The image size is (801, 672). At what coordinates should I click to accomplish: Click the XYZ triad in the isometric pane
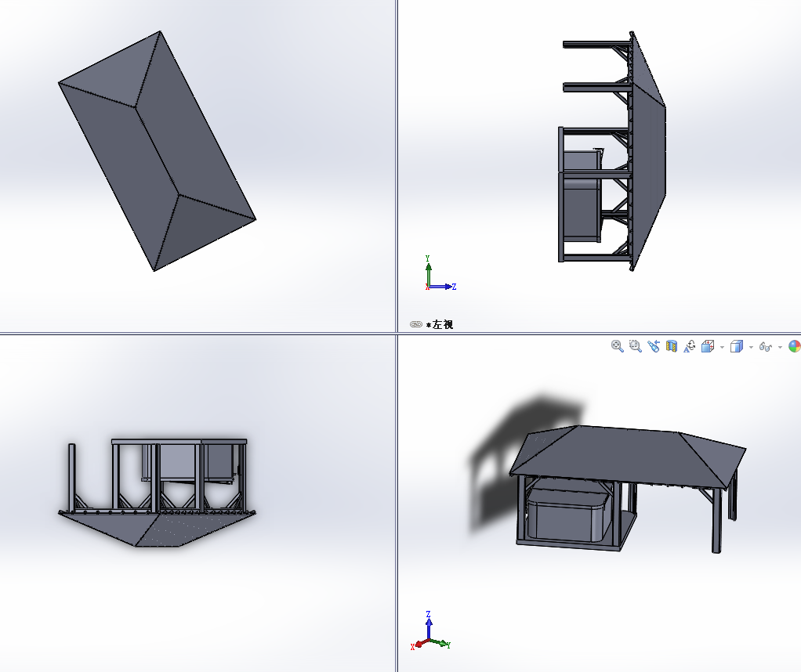click(x=430, y=630)
